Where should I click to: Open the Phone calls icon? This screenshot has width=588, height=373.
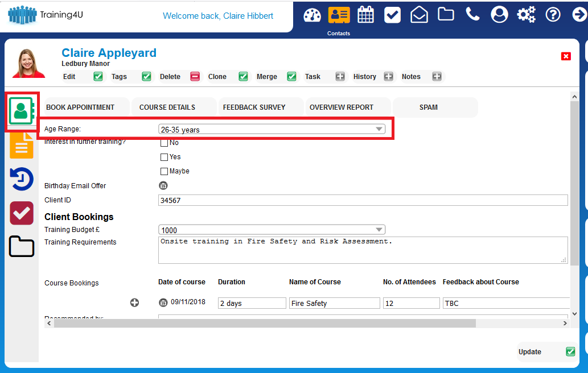point(472,15)
